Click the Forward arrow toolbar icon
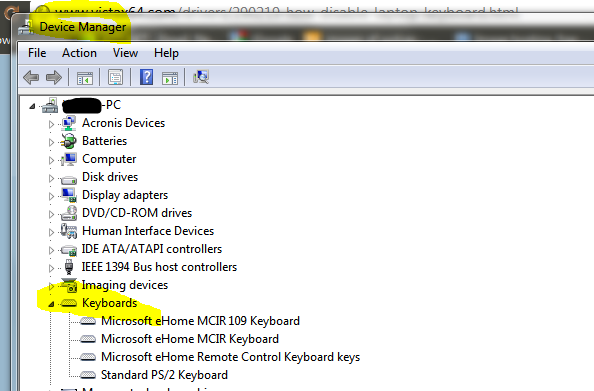The width and height of the screenshot is (594, 391). (x=54, y=77)
